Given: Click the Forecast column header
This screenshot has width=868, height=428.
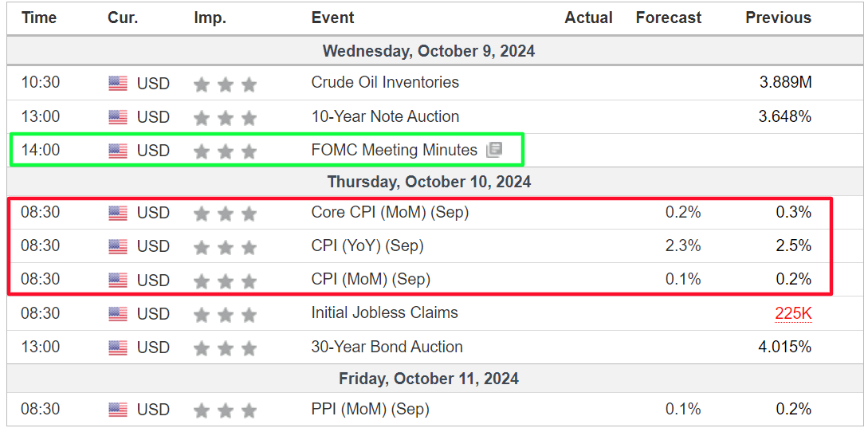Looking at the screenshot, I should (669, 18).
